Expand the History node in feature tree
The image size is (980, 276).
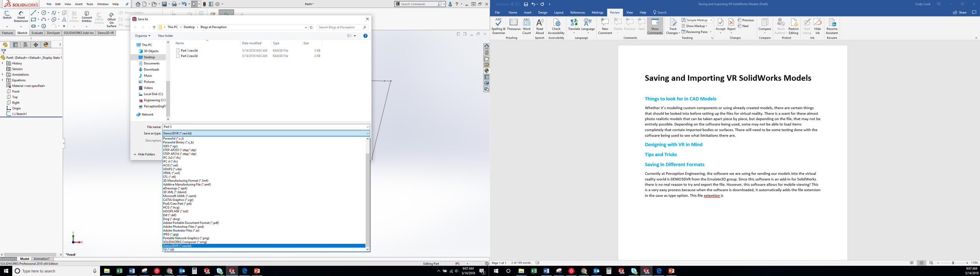click(3, 63)
